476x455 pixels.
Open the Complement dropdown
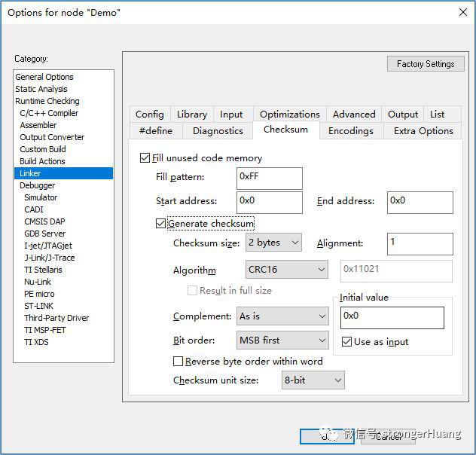[282, 316]
